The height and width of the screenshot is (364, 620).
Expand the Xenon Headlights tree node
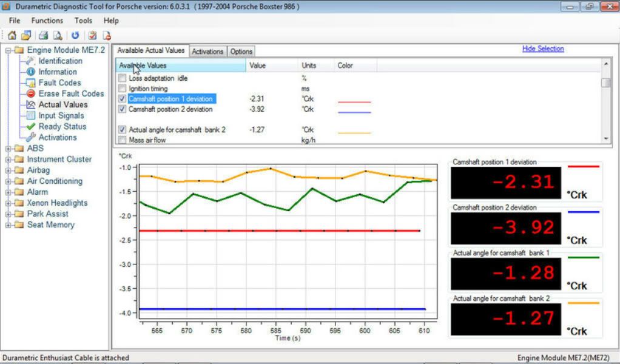pos(8,203)
